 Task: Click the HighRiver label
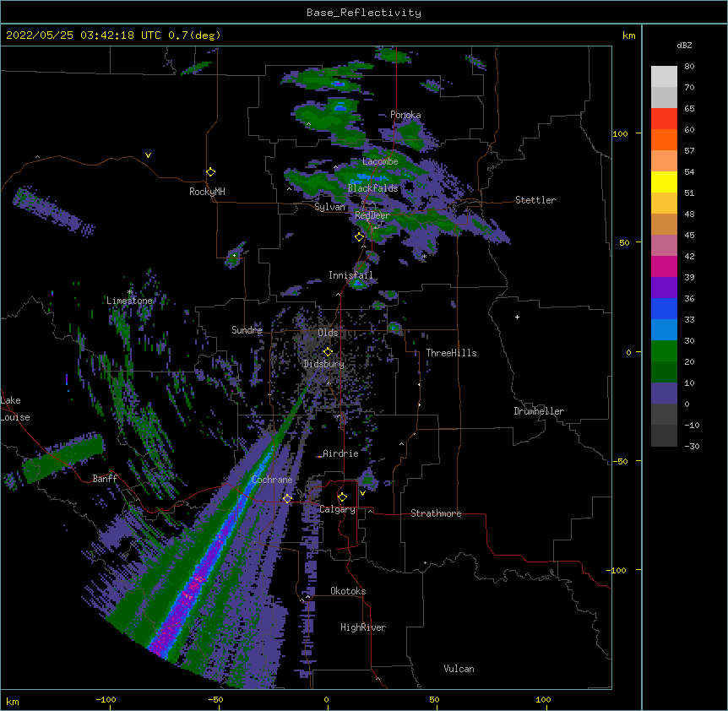[x=363, y=627]
